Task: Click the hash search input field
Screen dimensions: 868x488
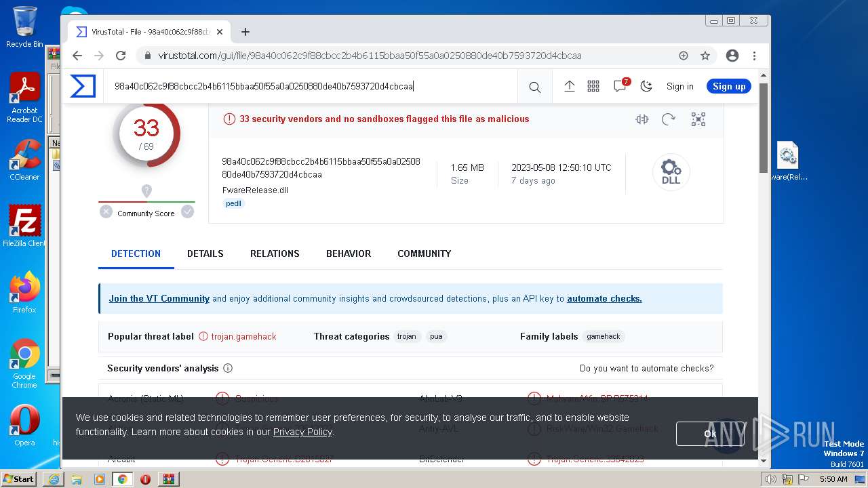Action: pyautogui.click(x=311, y=86)
